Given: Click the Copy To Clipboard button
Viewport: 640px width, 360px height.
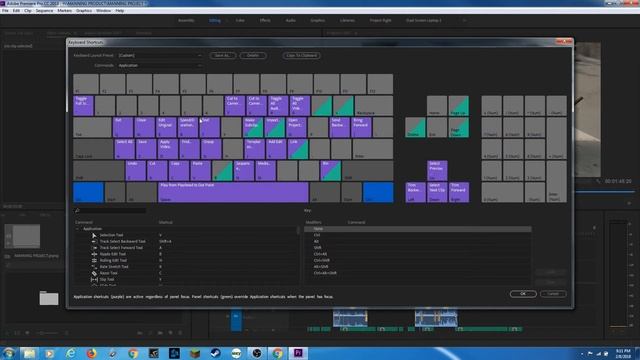Looking at the screenshot, I should click(x=301, y=56).
